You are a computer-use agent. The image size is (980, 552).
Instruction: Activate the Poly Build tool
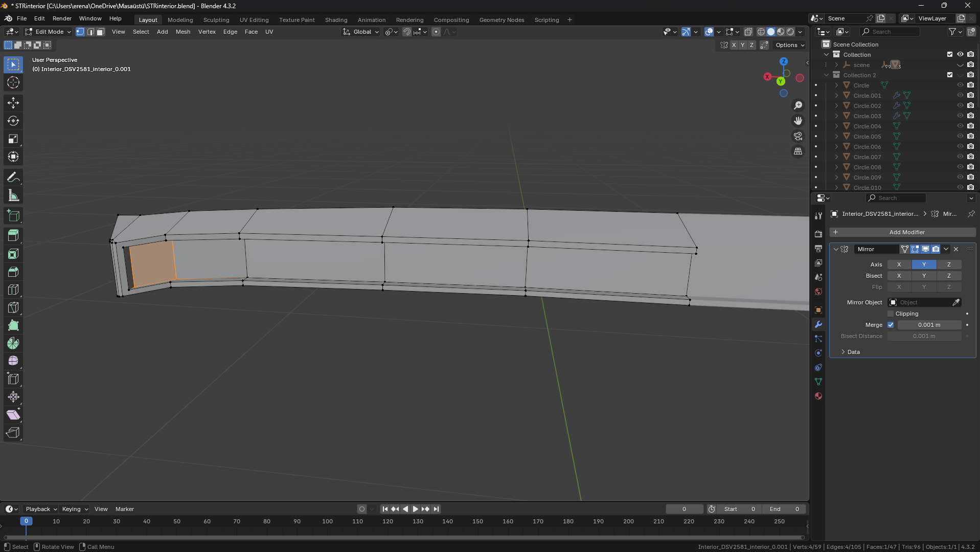tap(13, 325)
